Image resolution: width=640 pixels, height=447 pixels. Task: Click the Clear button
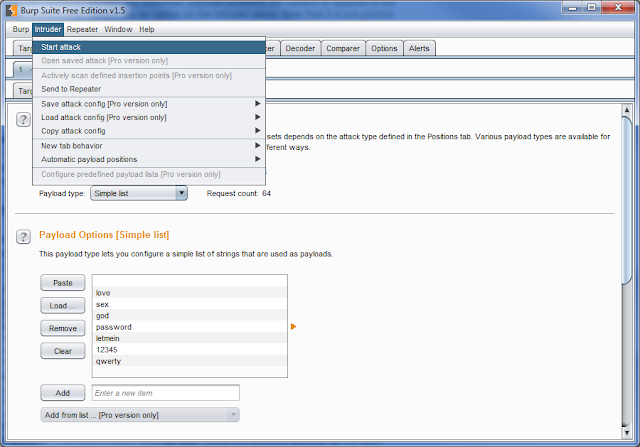click(x=63, y=351)
